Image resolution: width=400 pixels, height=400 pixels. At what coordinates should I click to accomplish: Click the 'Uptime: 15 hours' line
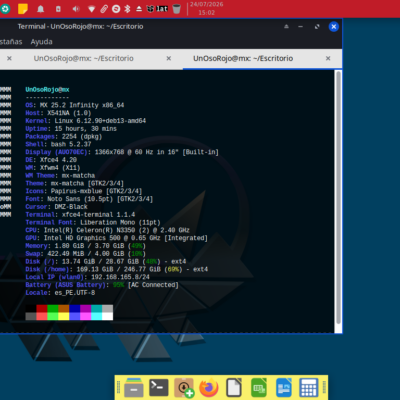[71, 129]
